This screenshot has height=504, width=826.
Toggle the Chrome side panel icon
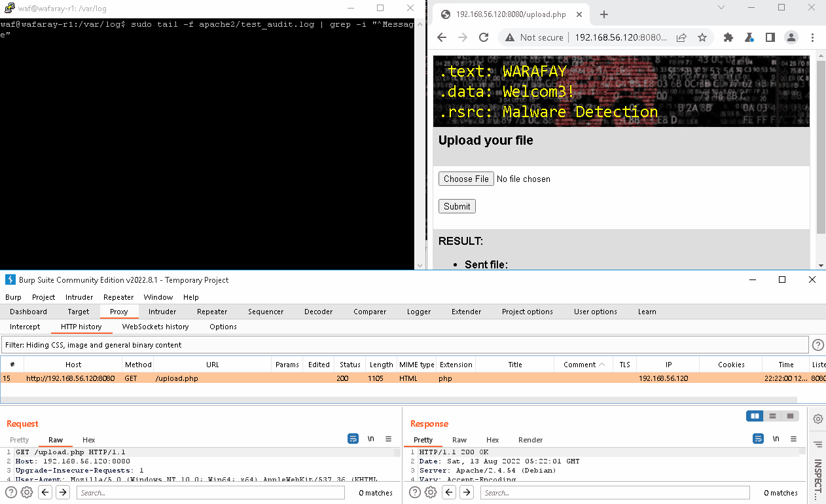tap(770, 37)
